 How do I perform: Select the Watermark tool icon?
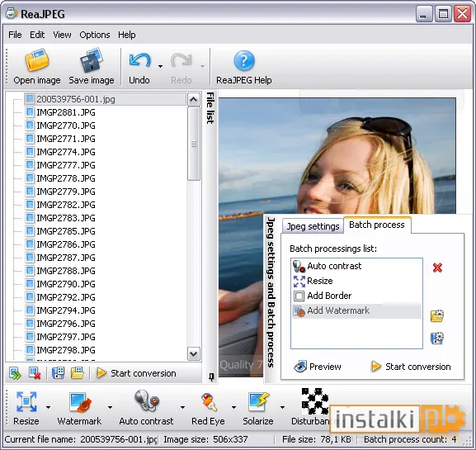80,402
